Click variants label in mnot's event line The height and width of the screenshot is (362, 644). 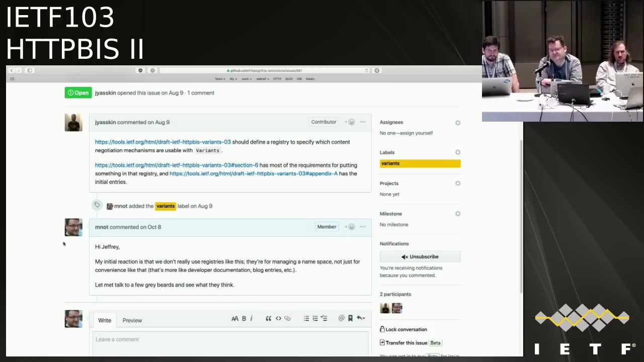166,206
